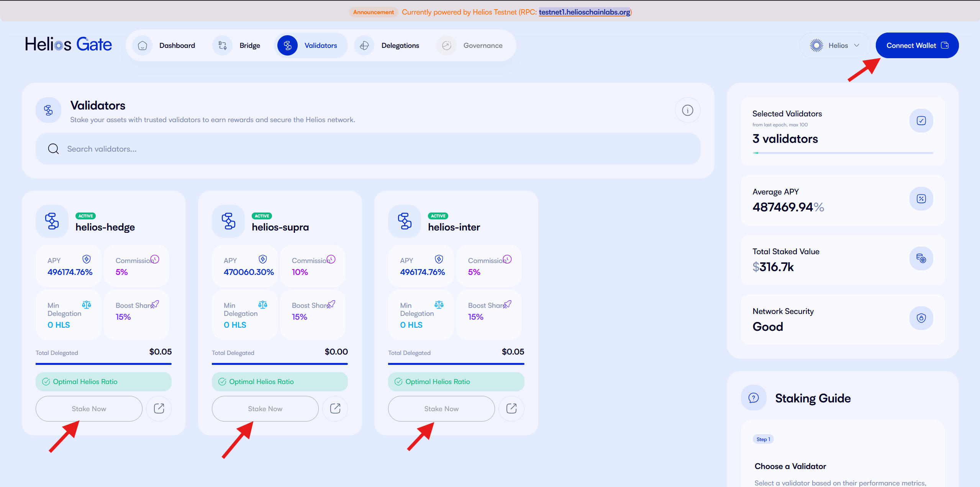The height and width of the screenshot is (487, 980).
Task: Click the Search validators input field
Action: (x=368, y=149)
